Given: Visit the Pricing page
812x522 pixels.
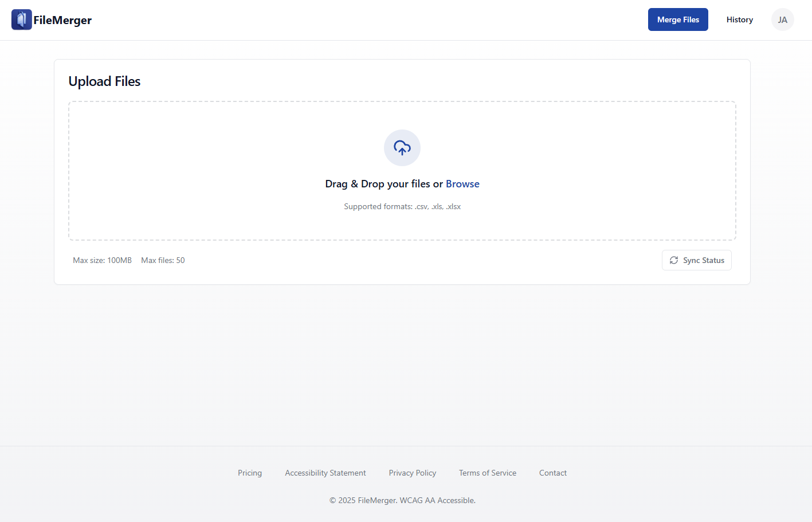Looking at the screenshot, I should tap(250, 473).
